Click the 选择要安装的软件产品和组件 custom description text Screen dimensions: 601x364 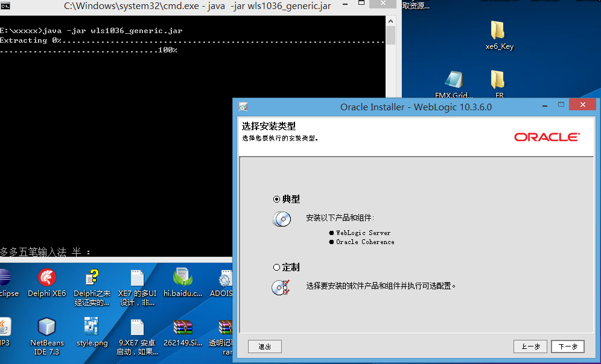tap(381, 286)
